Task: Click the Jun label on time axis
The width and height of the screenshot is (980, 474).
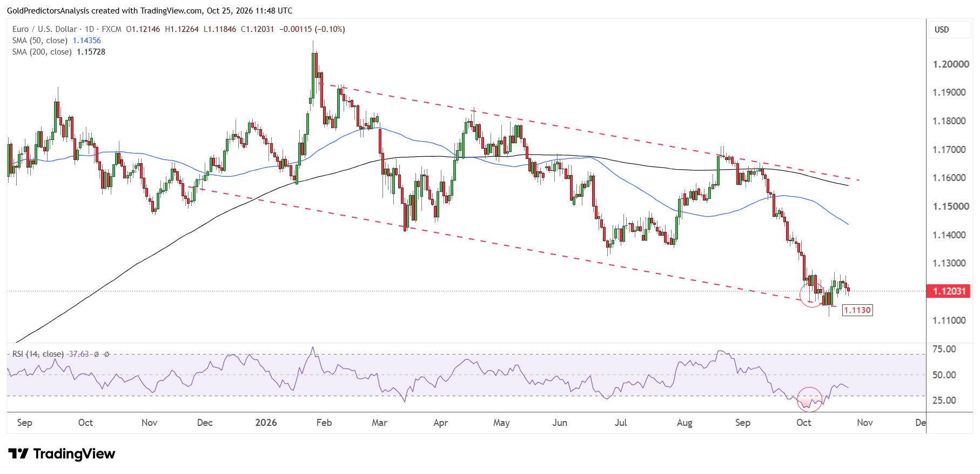Action: (560, 423)
